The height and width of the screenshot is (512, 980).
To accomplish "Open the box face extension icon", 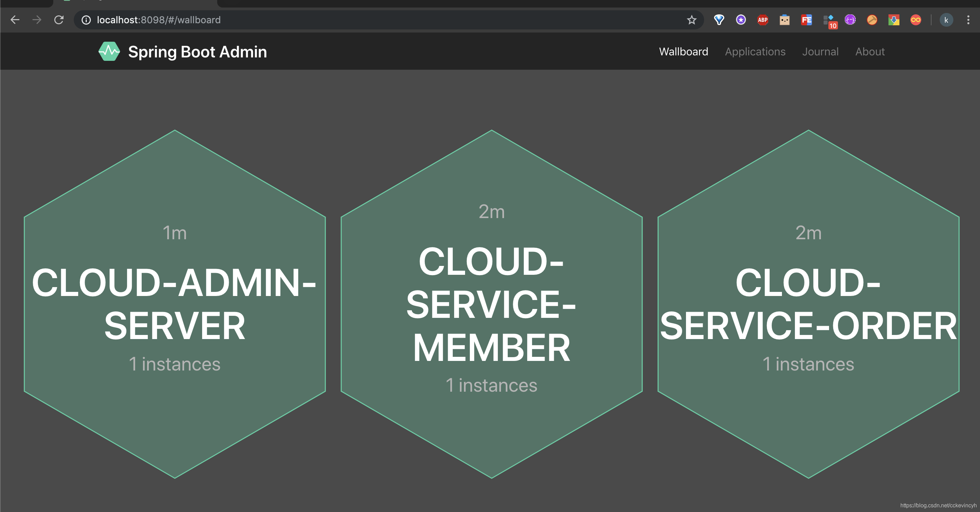I will point(784,20).
